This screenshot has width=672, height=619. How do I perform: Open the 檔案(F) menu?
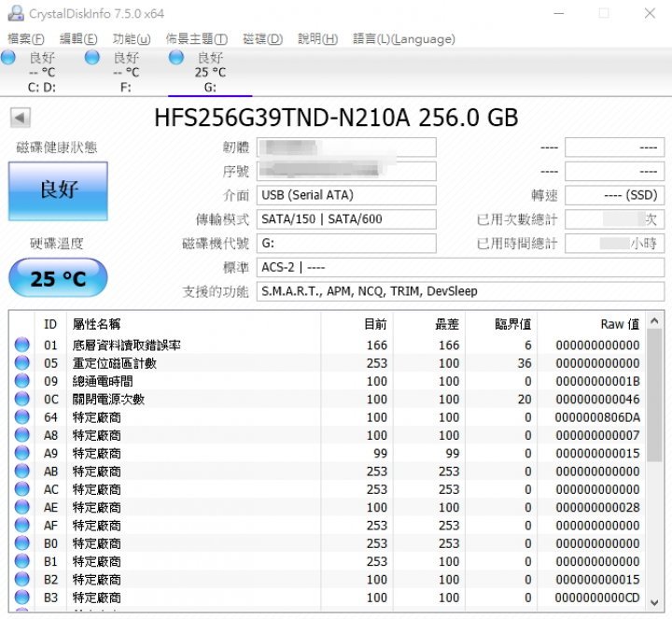click(x=26, y=39)
